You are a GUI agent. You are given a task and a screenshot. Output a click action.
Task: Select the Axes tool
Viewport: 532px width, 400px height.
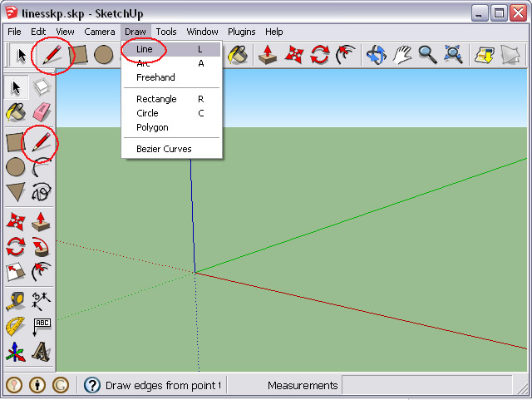[16, 352]
